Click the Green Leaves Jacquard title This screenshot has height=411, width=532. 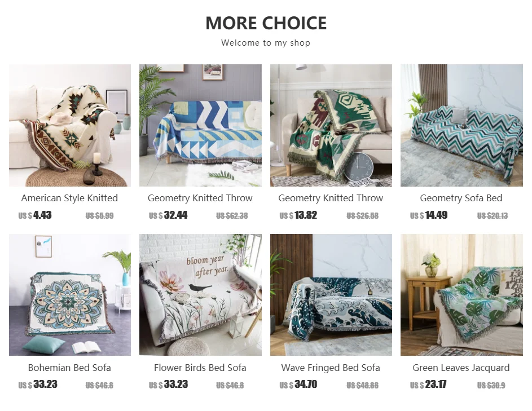coord(461,368)
